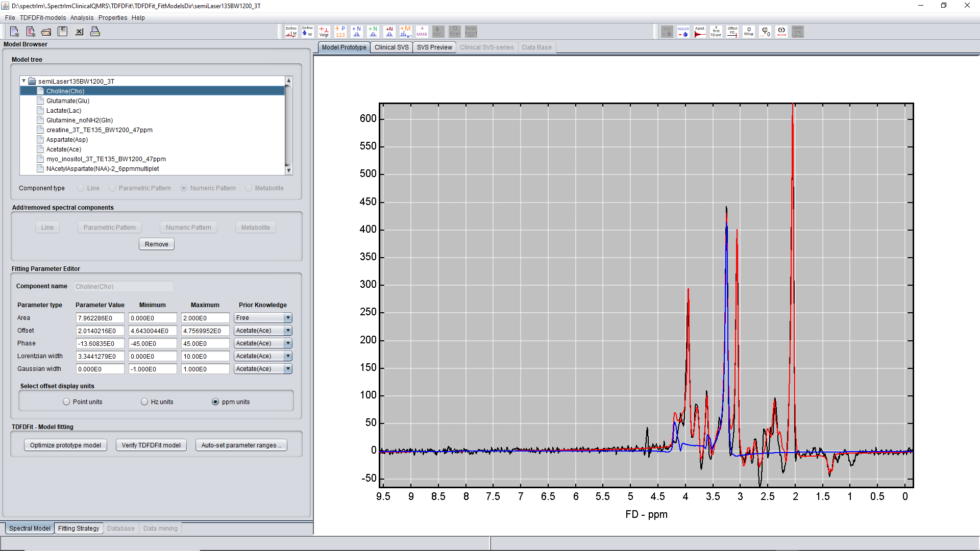This screenshot has height=551, width=980.
Task: Click the Apodization toolbar icon
Action: click(700, 32)
